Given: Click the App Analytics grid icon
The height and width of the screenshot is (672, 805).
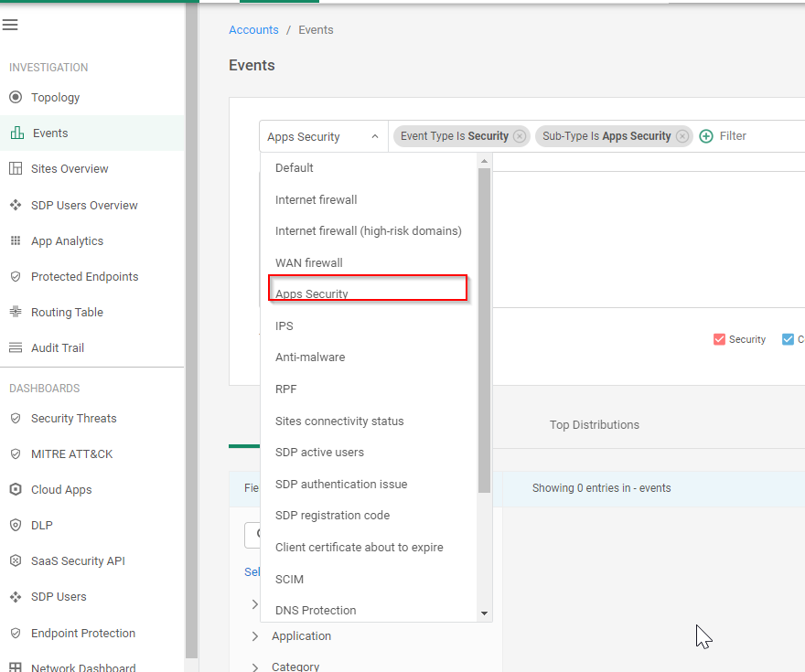Looking at the screenshot, I should pos(16,241).
